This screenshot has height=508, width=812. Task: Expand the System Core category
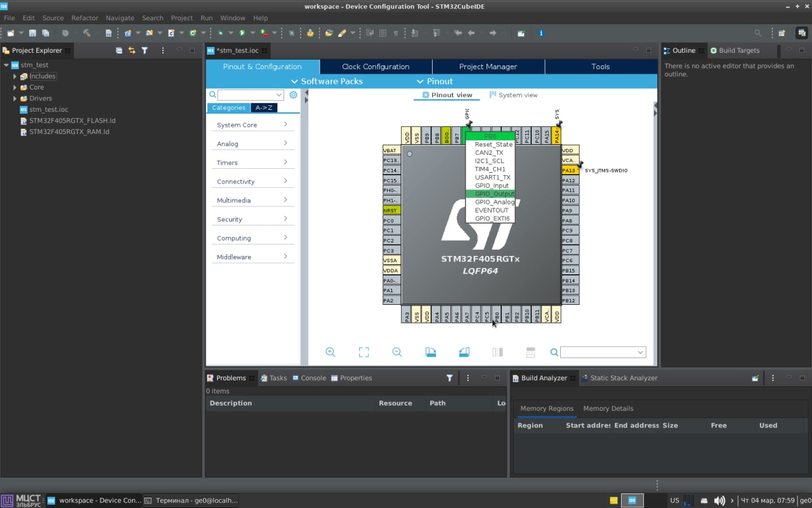click(252, 125)
